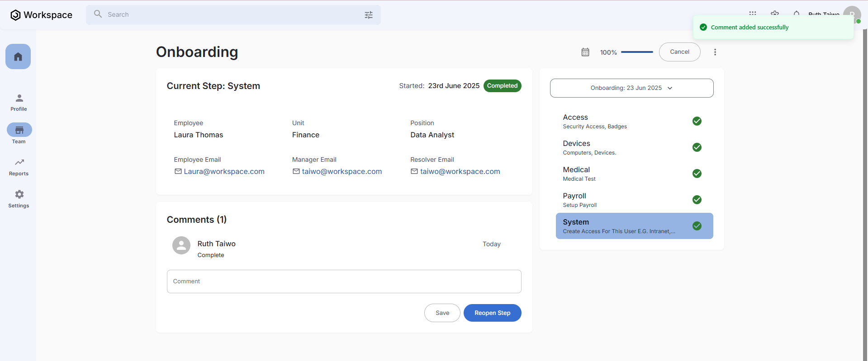Viewport: 868px width, 361px height.
Task: Open the three-dot more options menu
Action: click(715, 52)
